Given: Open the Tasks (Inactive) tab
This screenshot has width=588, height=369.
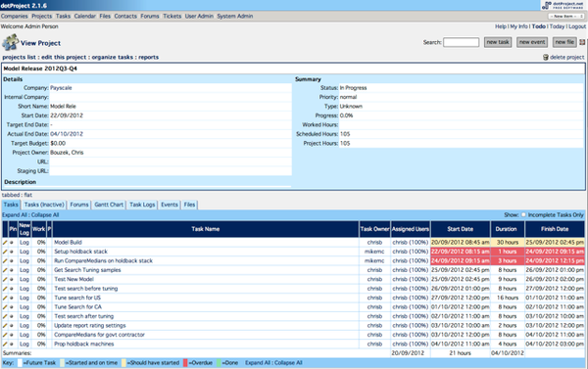Looking at the screenshot, I should (44, 205).
